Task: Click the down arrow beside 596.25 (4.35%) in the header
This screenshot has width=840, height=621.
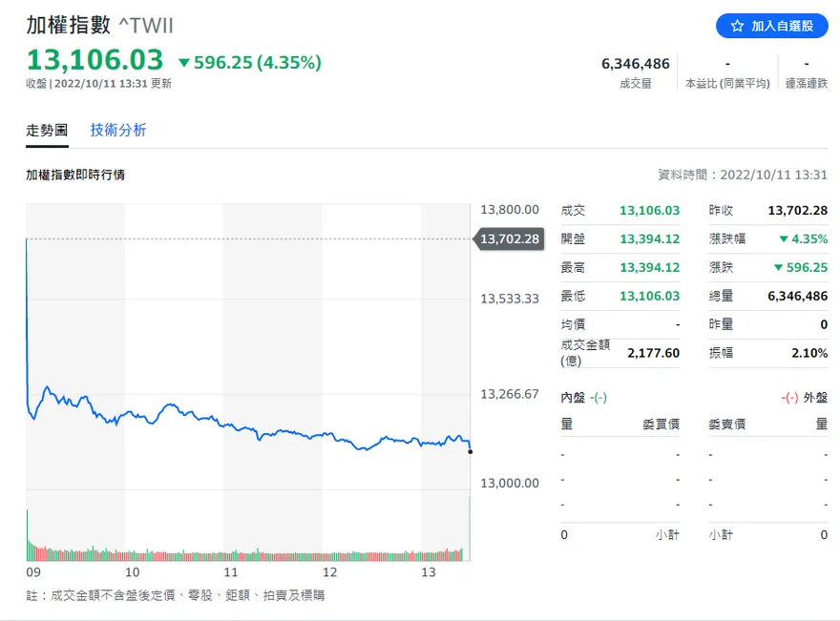Action: pos(184,63)
